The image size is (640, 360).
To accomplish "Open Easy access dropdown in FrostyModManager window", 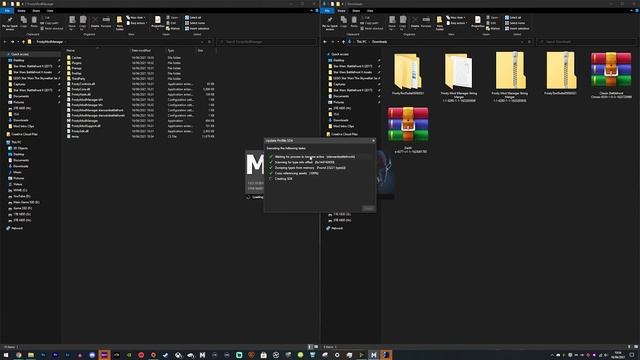I will [137, 23].
